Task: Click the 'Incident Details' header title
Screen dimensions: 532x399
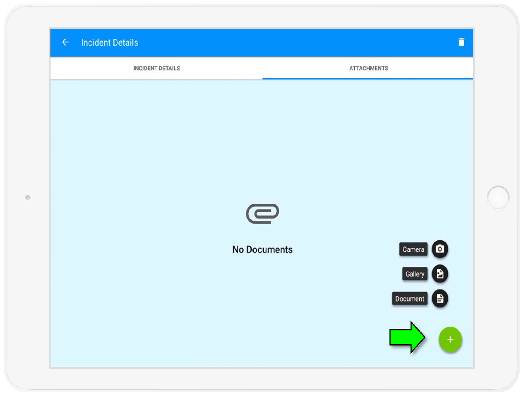Action: 110,43
